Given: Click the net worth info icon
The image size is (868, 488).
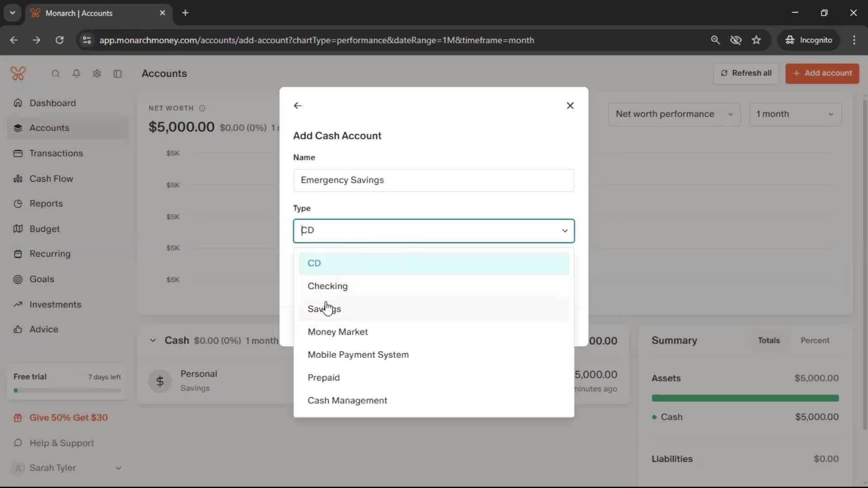Looking at the screenshot, I should click(202, 108).
